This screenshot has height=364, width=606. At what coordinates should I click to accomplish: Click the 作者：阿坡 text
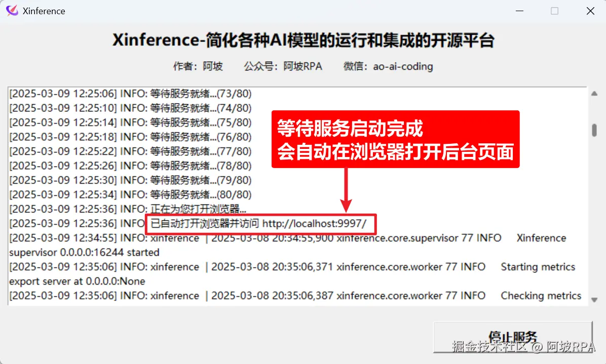(198, 66)
